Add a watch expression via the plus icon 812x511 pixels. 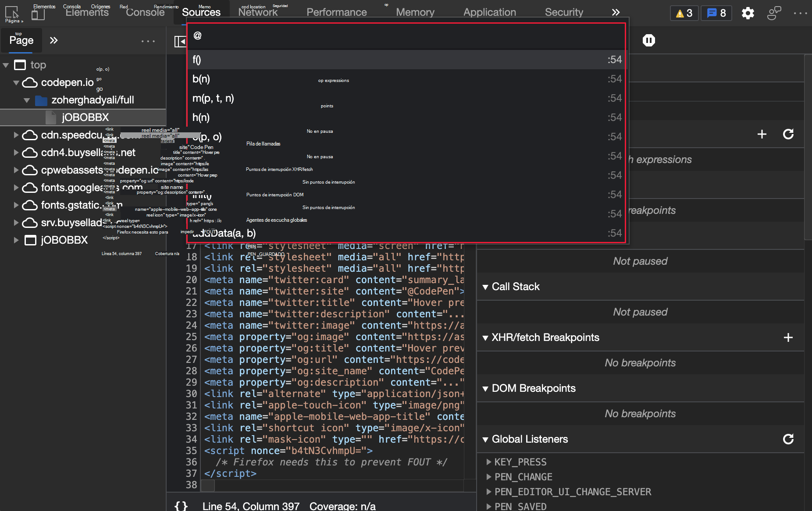click(x=762, y=135)
